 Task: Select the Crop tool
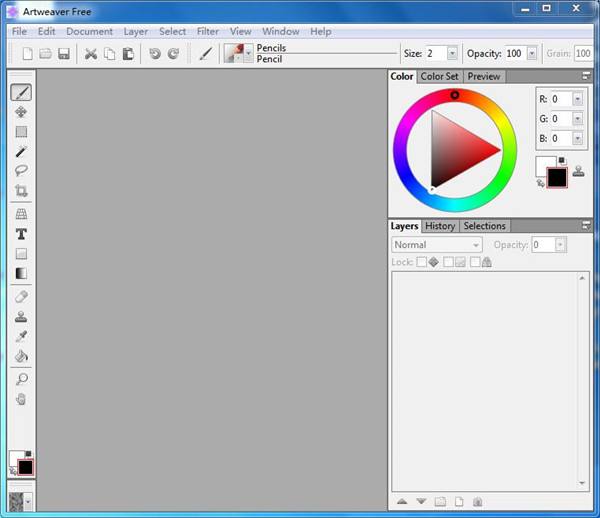click(x=21, y=191)
